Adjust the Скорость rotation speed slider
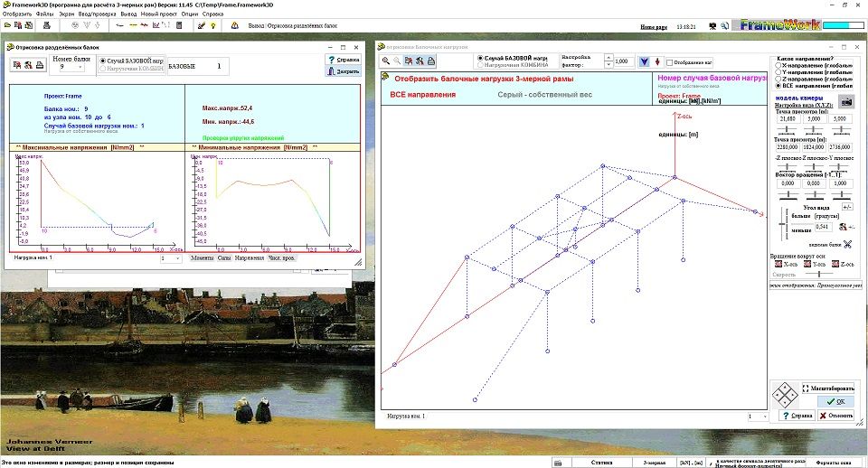868x468 pixels. tap(819, 274)
